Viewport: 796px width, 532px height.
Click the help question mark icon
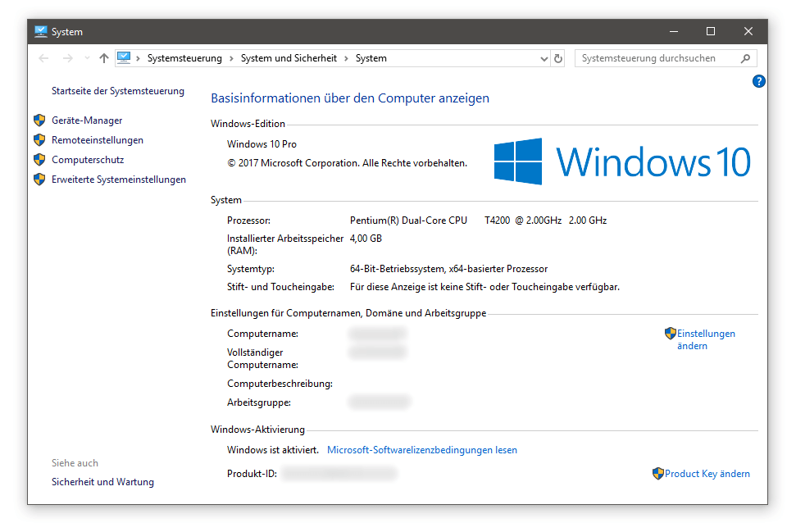point(759,81)
